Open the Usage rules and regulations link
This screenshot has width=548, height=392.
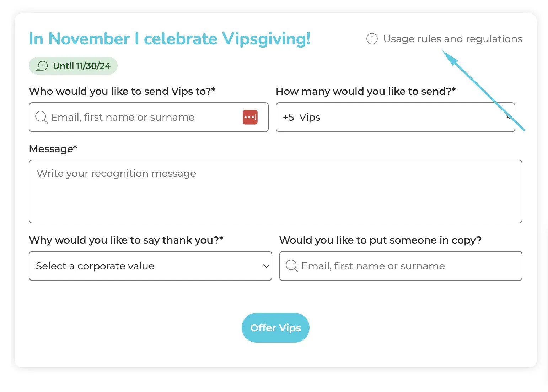(452, 39)
